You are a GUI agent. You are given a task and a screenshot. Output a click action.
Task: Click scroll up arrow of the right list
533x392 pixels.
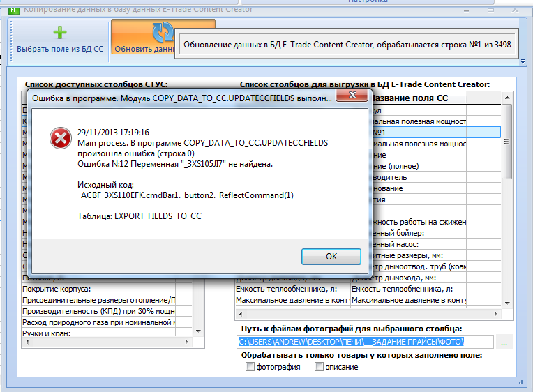(x=506, y=98)
